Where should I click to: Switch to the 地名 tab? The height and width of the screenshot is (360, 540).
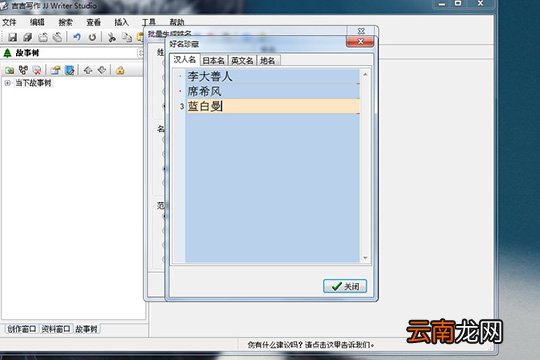tap(268, 61)
